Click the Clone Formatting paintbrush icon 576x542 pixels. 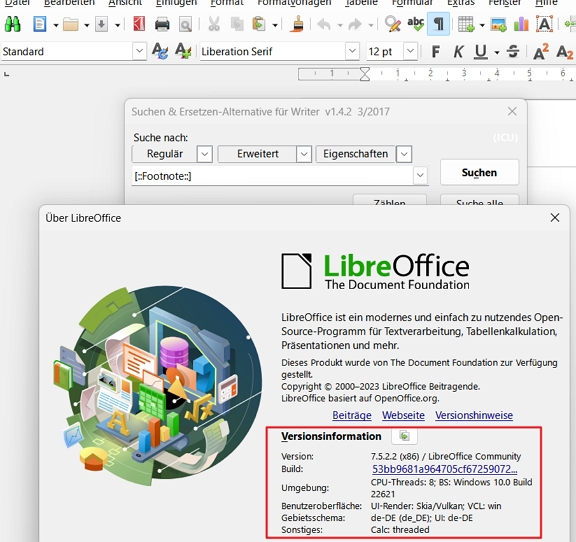click(x=296, y=24)
